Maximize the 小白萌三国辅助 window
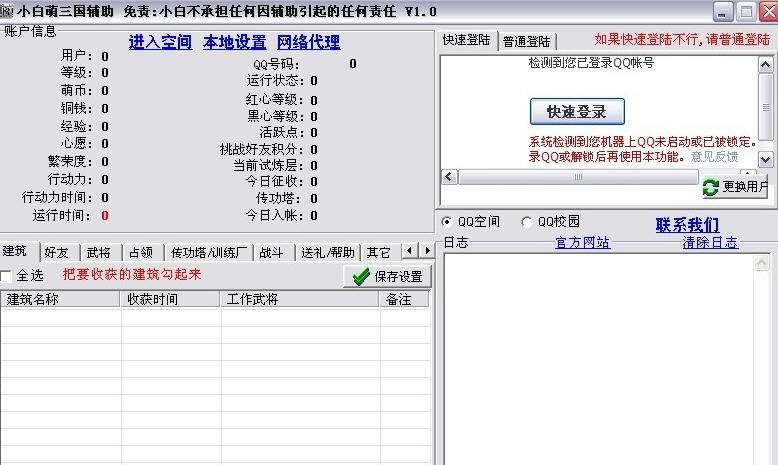This screenshot has width=778, height=465. pos(746,12)
